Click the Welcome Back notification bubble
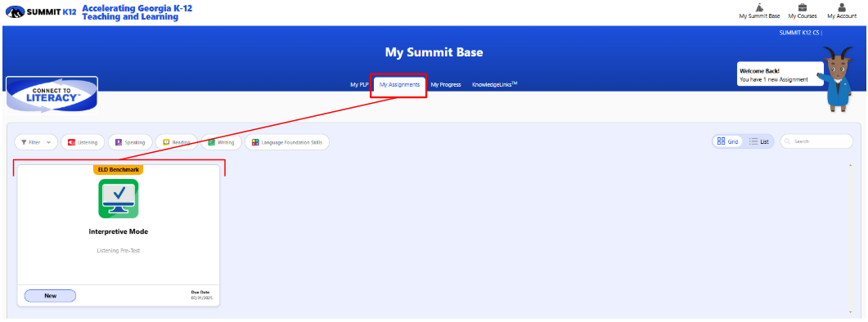868x322 pixels. pos(780,74)
